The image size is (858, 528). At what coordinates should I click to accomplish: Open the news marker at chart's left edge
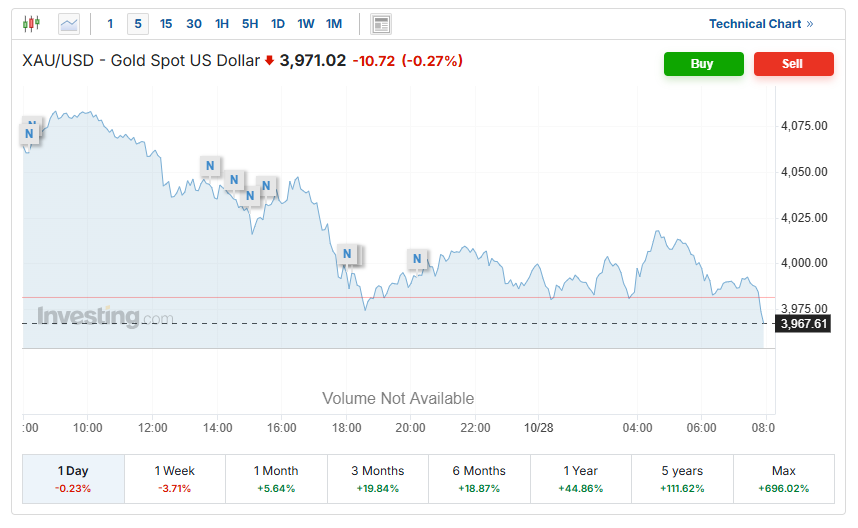pyautogui.click(x=29, y=133)
